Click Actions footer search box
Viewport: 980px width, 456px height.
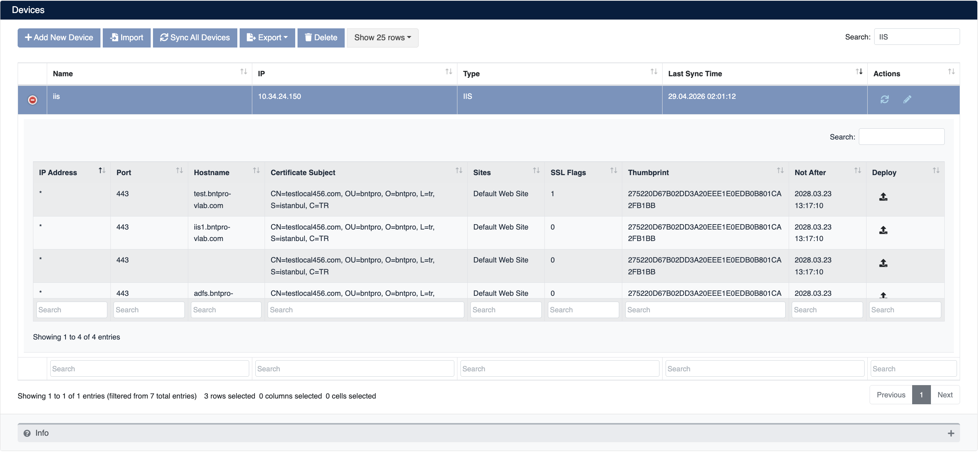tap(914, 369)
